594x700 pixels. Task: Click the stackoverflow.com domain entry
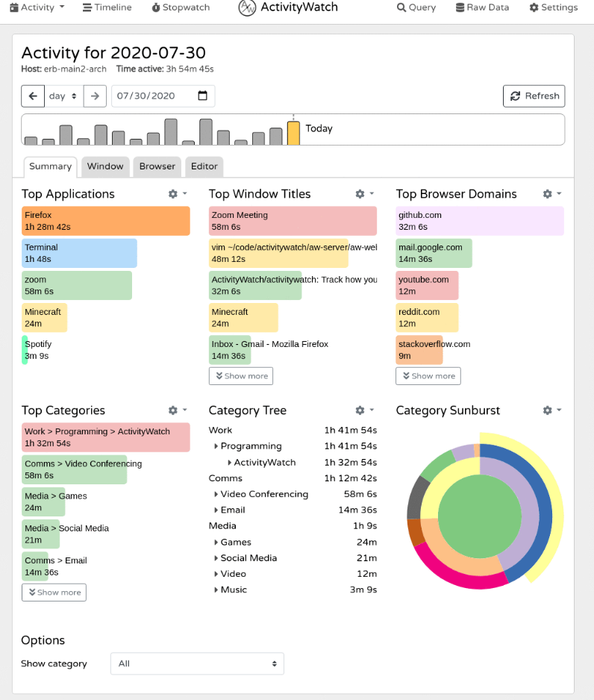point(434,350)
